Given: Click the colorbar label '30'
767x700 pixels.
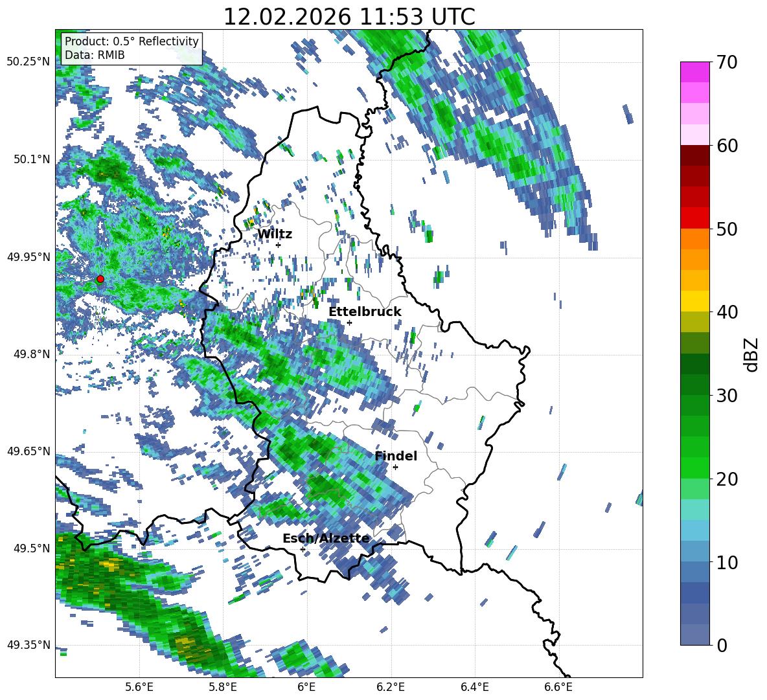Looking at the screenshot, I should (x=726, y=396).
